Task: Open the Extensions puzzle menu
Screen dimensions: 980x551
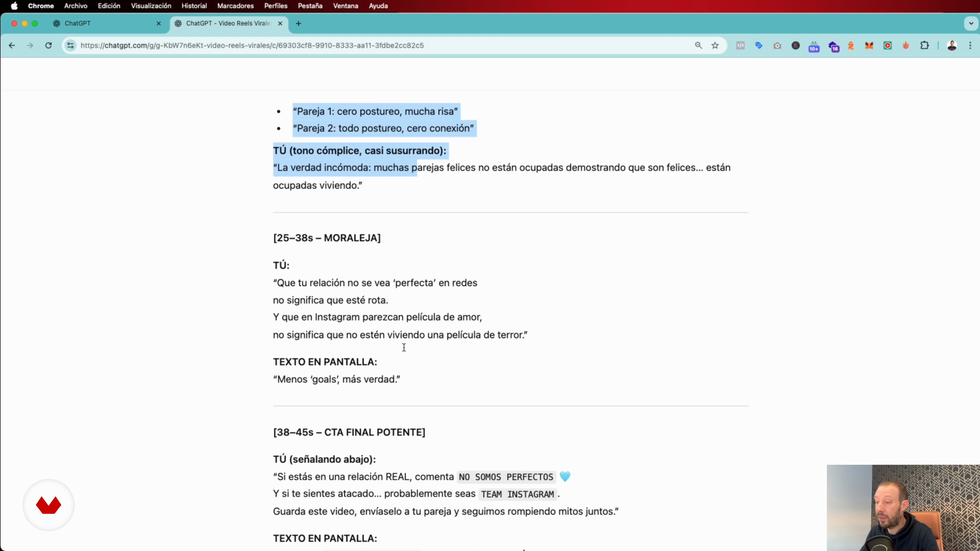Action: coord(924,46)
